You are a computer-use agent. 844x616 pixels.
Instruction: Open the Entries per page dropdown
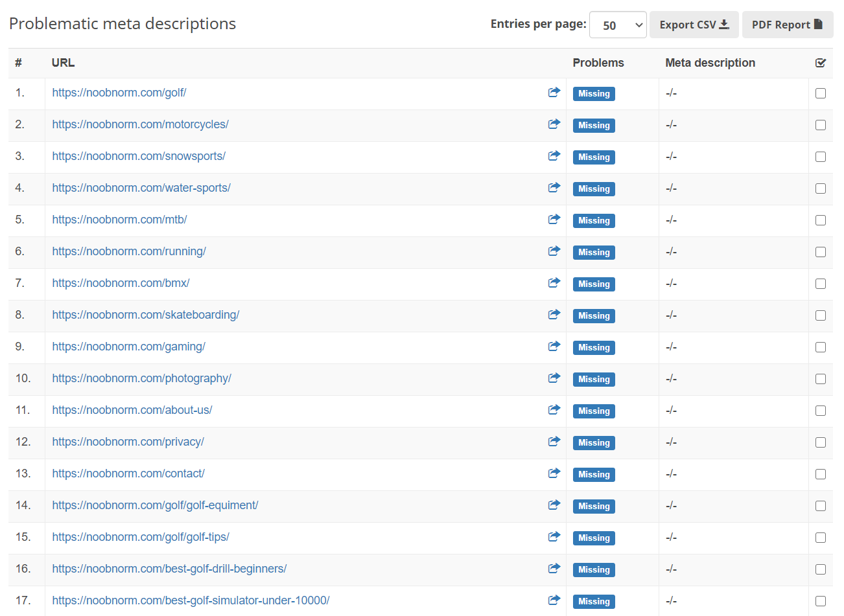[618, 24]
